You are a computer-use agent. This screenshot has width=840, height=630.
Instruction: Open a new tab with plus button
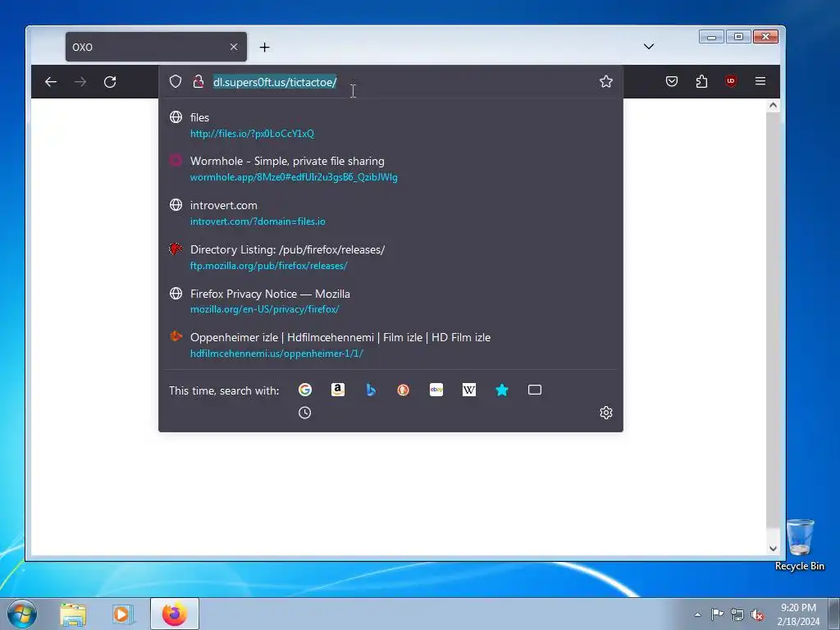pos(265,47)
